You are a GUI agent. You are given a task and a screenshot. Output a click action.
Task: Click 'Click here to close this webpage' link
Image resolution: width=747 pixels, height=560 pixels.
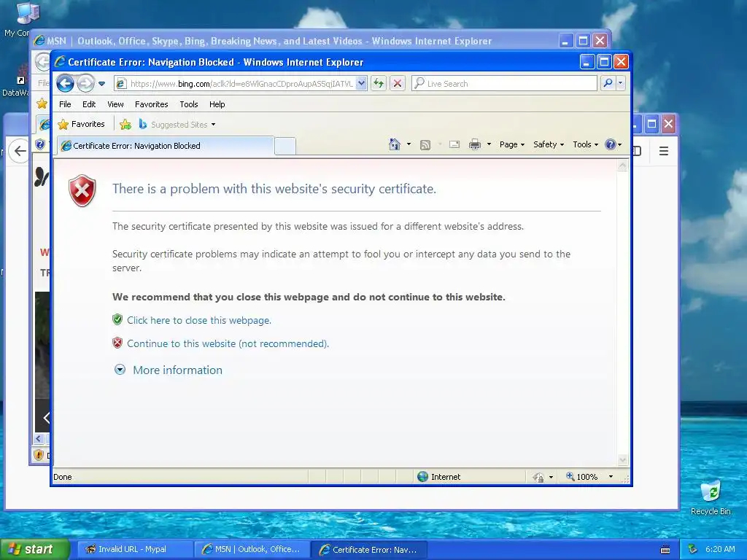(199, 321)
